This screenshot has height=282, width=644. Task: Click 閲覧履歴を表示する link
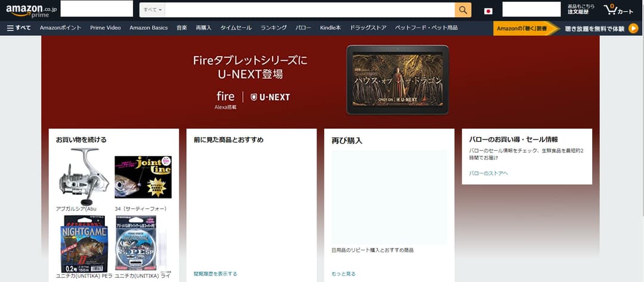tap(215, 274)
